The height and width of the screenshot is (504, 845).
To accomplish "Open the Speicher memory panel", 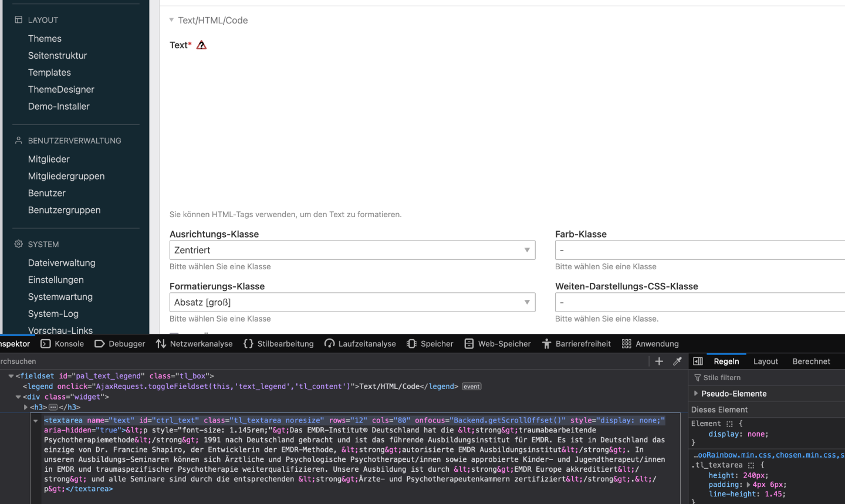I will (x=430, y=344).
